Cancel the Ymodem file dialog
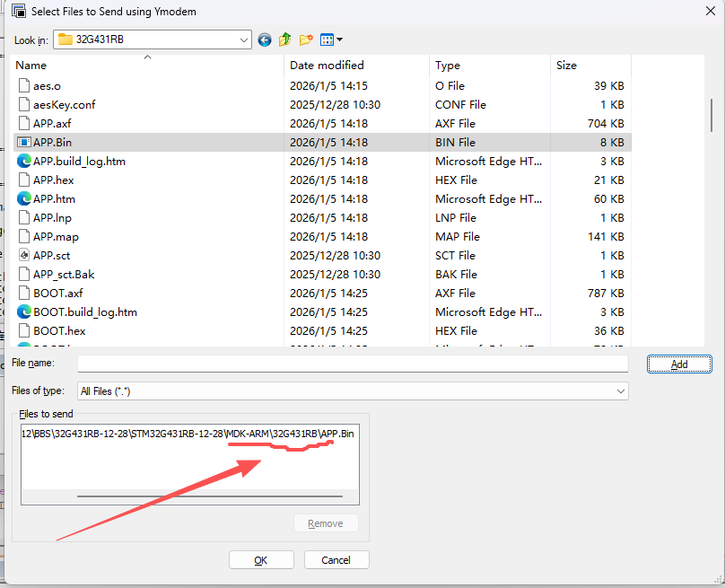The width and height of the screenshot is (725, 588). [x=336, y=560]
